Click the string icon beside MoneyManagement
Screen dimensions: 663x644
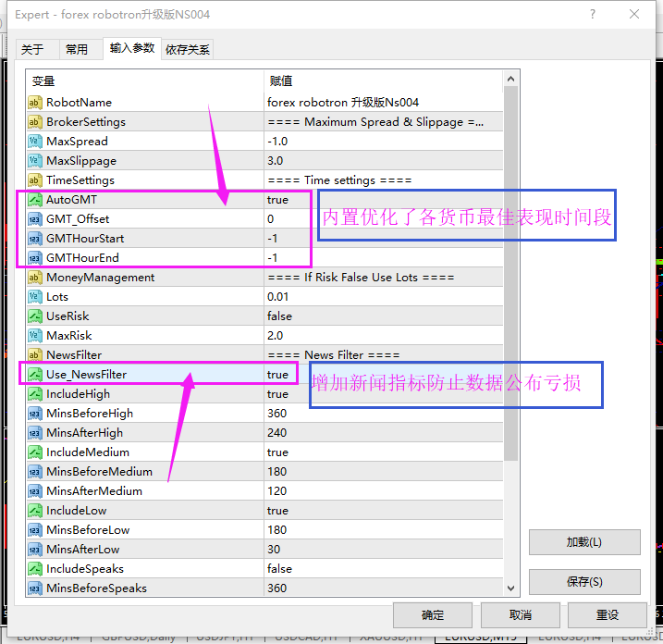click(34, 278)
